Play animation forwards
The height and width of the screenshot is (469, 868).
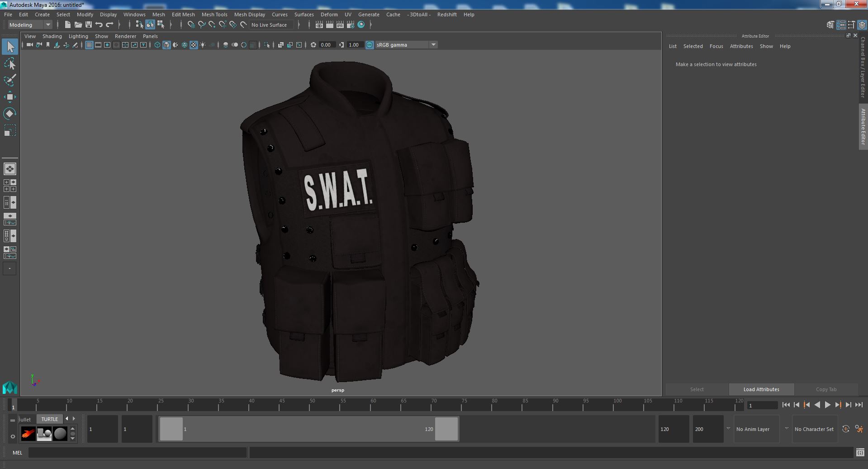tap(827, 405)
